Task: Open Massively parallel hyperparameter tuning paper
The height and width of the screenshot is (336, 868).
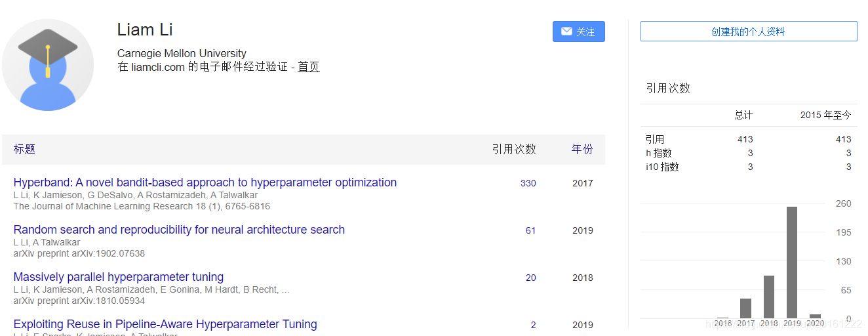Action: pos(119,277)
